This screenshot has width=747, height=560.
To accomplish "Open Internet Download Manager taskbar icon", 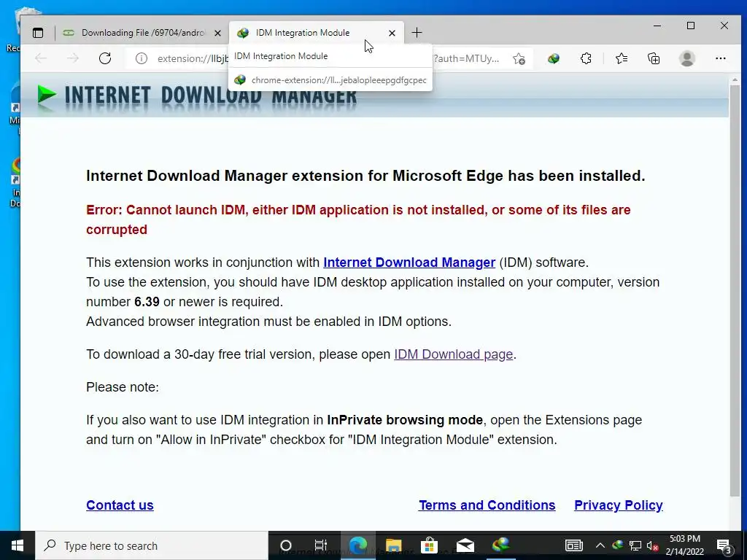I will click(x=500, y=545).
